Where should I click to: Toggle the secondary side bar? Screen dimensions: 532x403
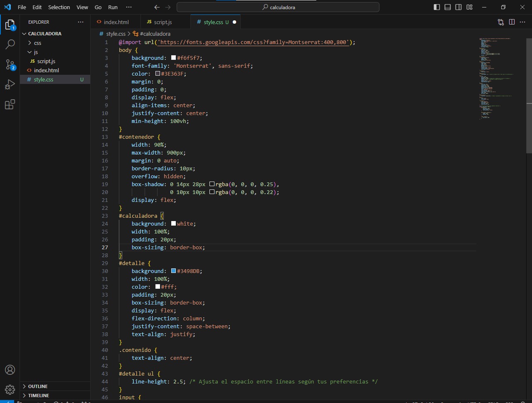458,7
